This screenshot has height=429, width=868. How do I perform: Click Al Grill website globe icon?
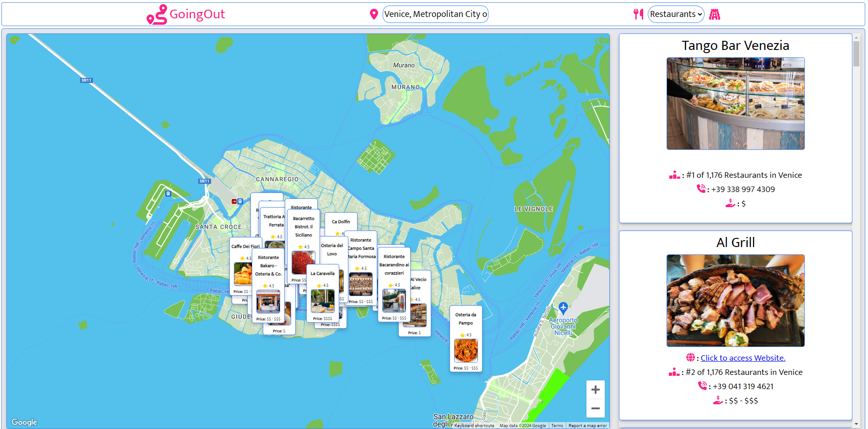coord(690,357)
